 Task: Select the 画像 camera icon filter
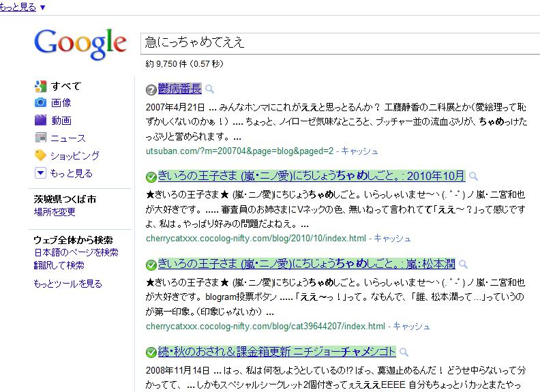(40, 103)
